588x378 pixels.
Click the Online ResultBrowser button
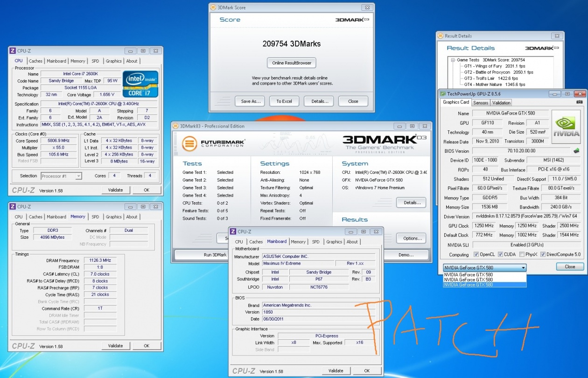point(291,63)
